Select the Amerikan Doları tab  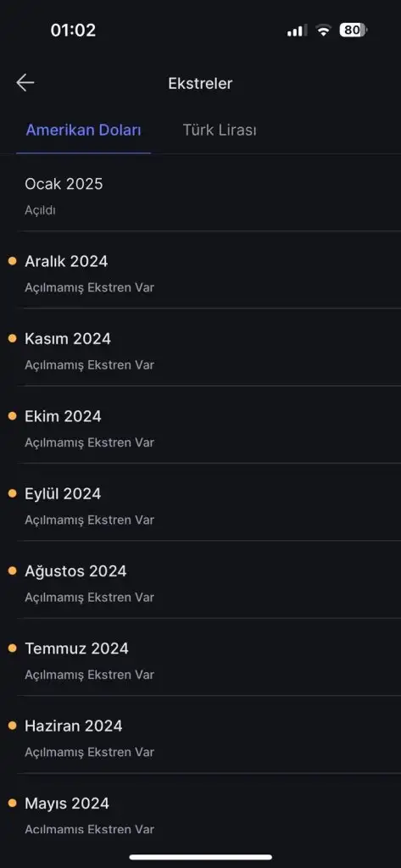tap(84, 130)
